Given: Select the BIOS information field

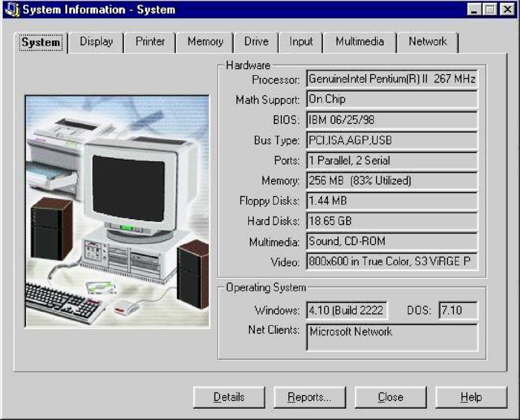Looking at the screenshot, I should pos(392,120).
